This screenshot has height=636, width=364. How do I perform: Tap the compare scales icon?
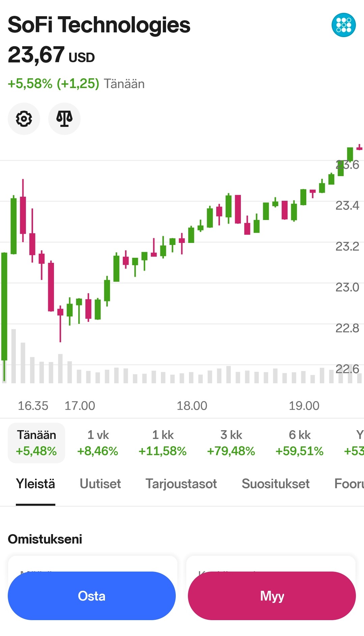pyautogui.click(x=64, y=119)
